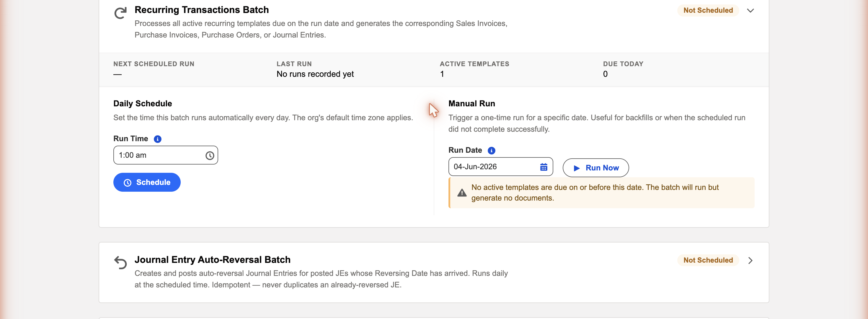Click the Schedule button
The width and height of the screenshot is (868, 319).
pos(147,183)
